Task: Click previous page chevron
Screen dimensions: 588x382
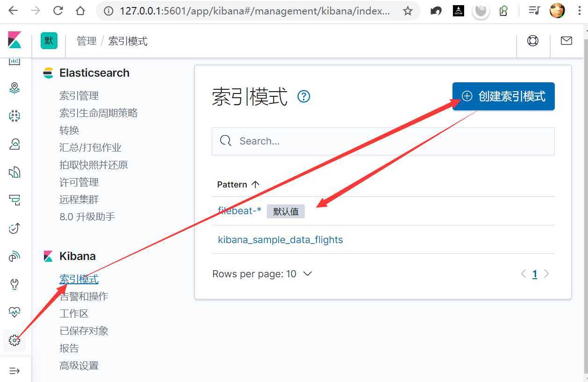Action: click(523, 274)
